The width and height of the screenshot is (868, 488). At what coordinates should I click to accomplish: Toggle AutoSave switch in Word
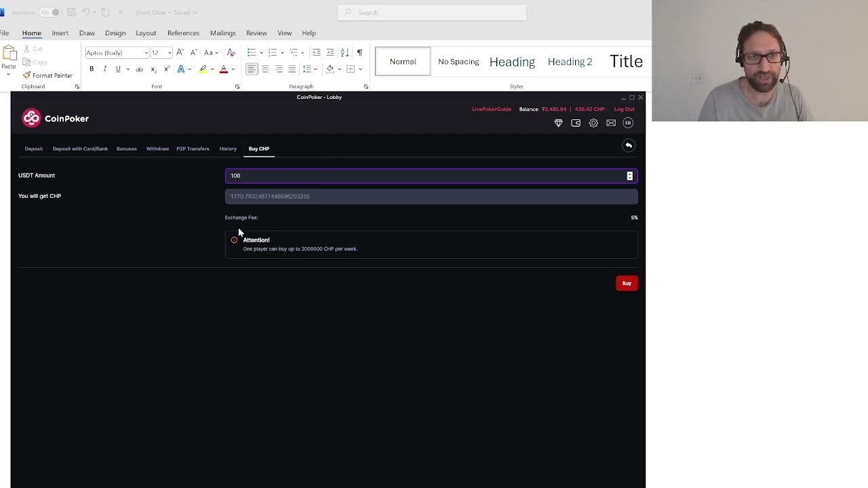tap(49, 12)
